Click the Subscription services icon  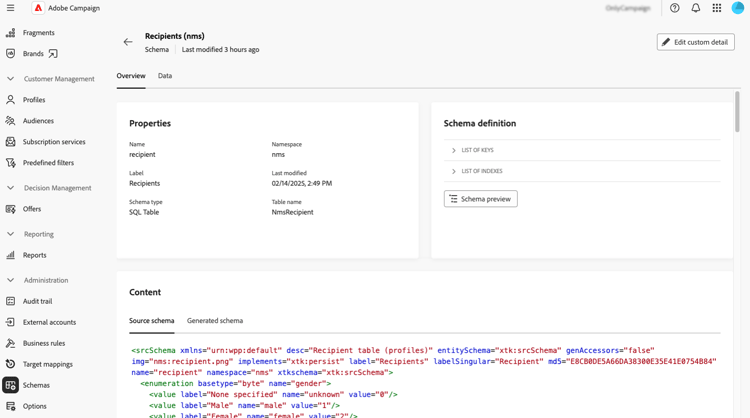coord(11,142)
